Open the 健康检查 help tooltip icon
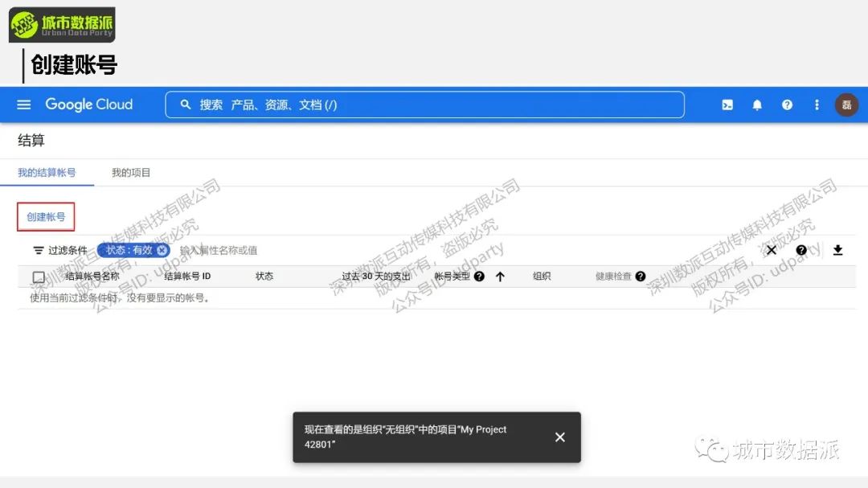 click(x=641, y=277)
